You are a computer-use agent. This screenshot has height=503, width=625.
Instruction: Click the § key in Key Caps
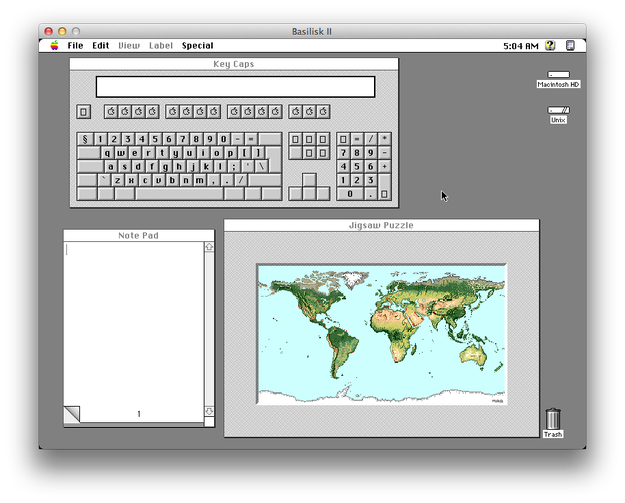pyautogui.click(x=84, y=139)
